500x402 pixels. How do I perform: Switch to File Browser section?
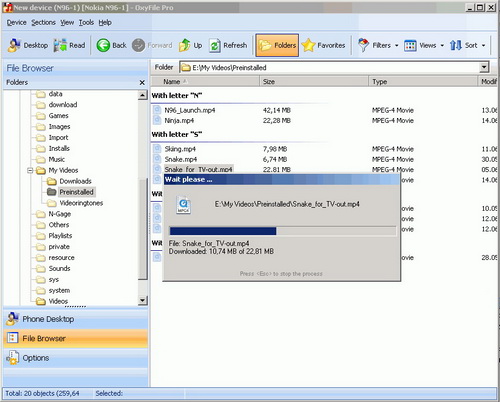76,338
